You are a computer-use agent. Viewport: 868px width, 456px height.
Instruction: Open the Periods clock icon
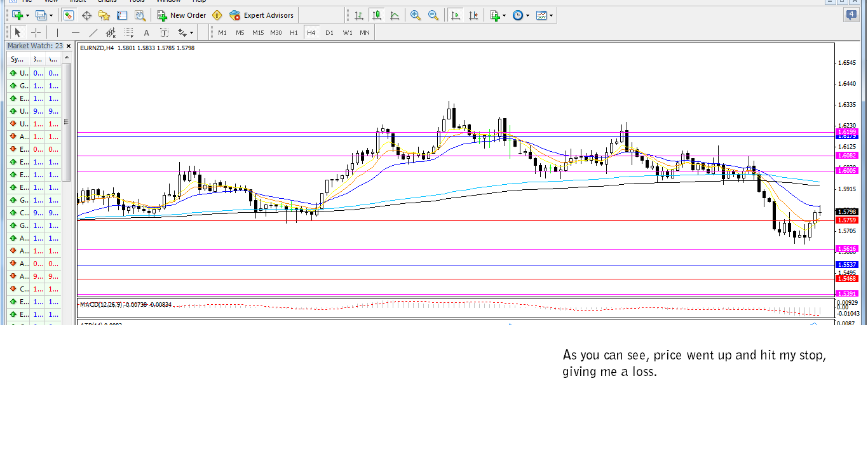pyautogui.click(x=518, y=15)
